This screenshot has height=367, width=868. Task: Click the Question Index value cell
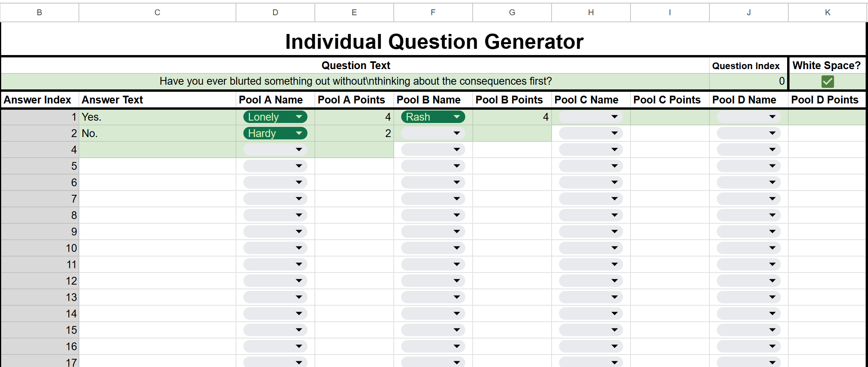click(748, 81)
